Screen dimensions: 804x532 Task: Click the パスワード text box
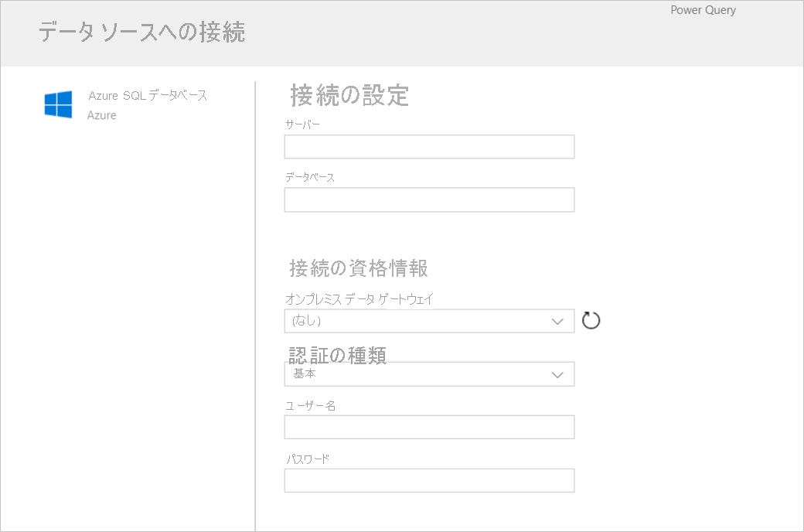429,480
